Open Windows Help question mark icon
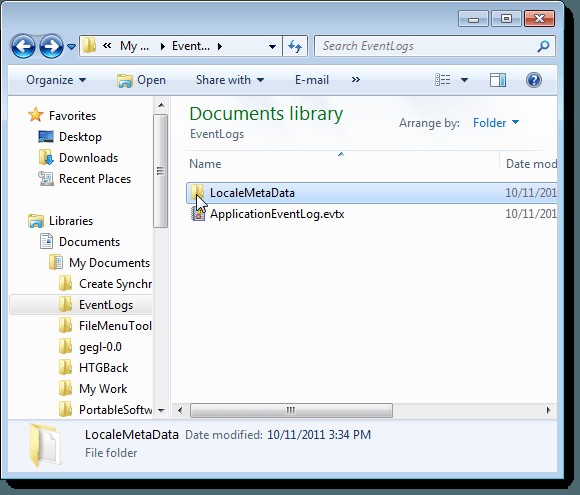The height and width of the screenshot is (495, 580). coord(534,80)
